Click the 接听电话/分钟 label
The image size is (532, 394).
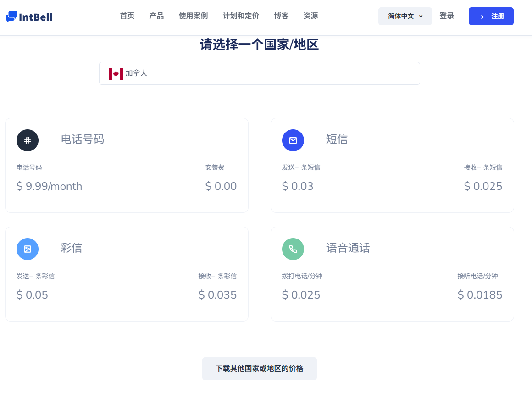477,276
